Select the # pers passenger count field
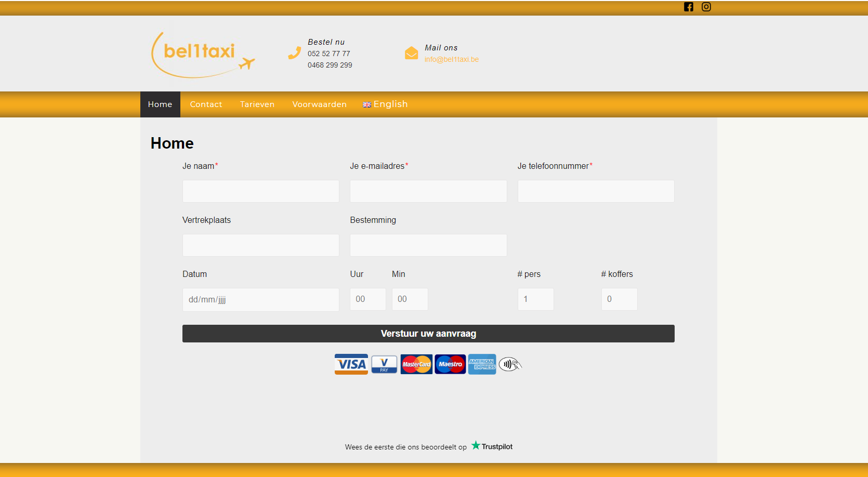 [x=536, y=299]
